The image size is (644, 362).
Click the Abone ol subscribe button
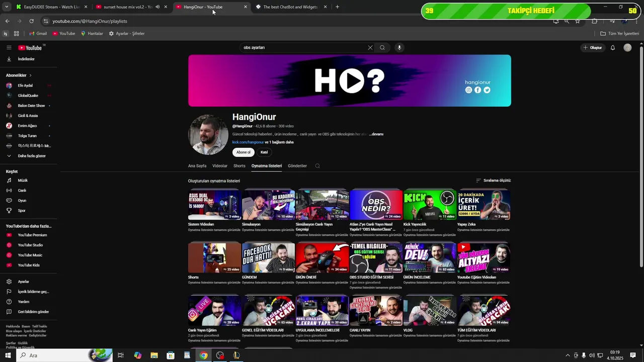coord(244,152)
